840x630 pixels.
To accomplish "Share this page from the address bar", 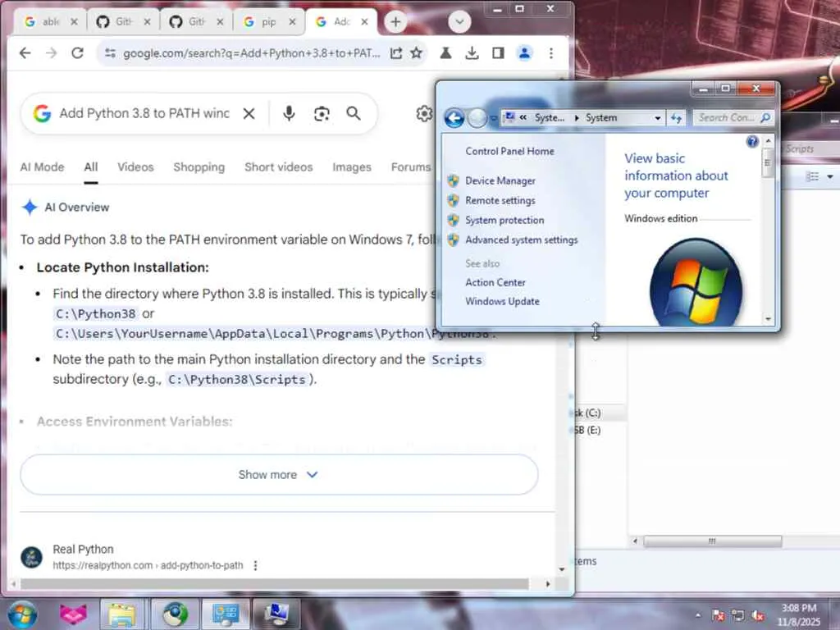I will point(396,53).
